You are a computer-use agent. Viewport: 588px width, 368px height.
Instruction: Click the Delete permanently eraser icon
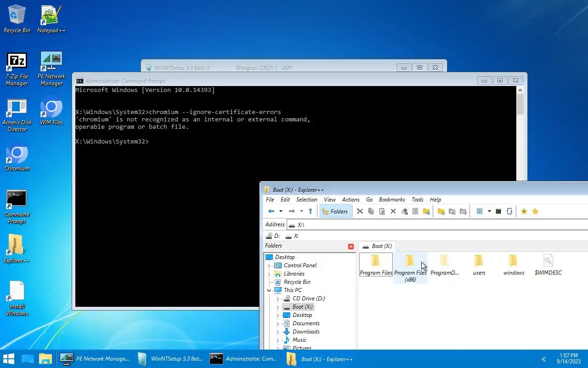tap(404, 211)
